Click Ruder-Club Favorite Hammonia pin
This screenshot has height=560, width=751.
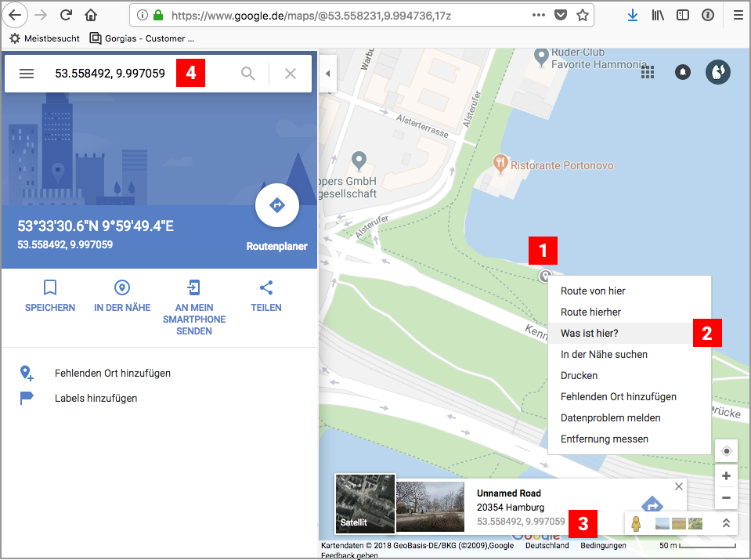pyautogui.click(x=541, y=57)
